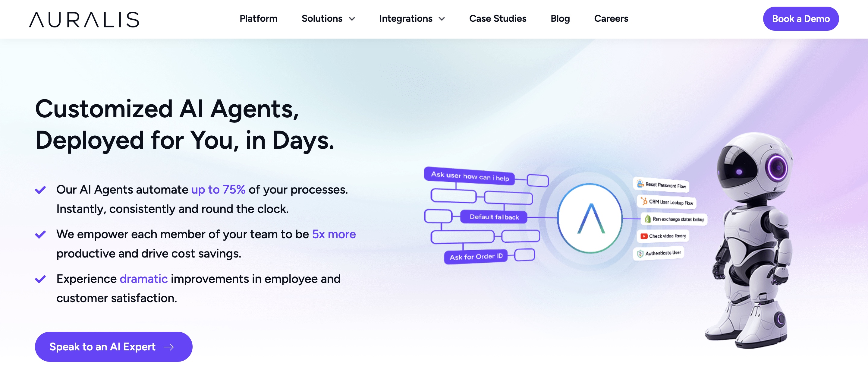Click the arrow icon on Speak to an AI Expert
Viewport: 868px width, 392px height.
(x=168, y=347)
